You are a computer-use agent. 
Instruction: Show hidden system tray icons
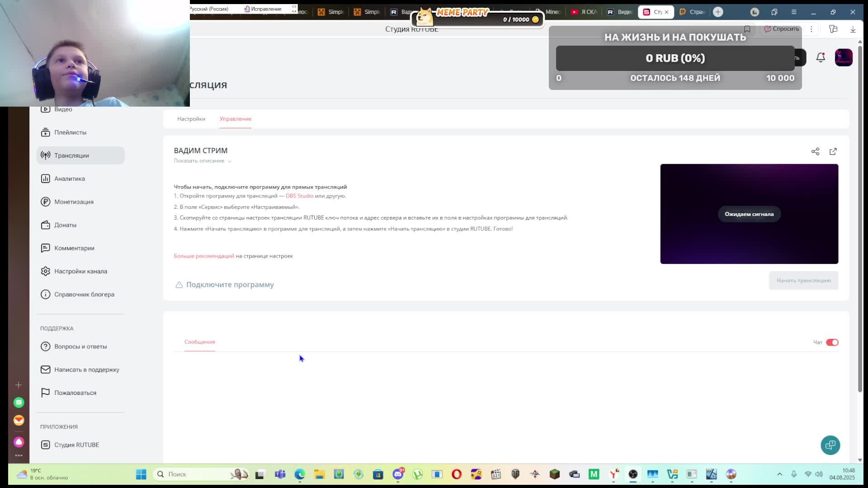779,474
